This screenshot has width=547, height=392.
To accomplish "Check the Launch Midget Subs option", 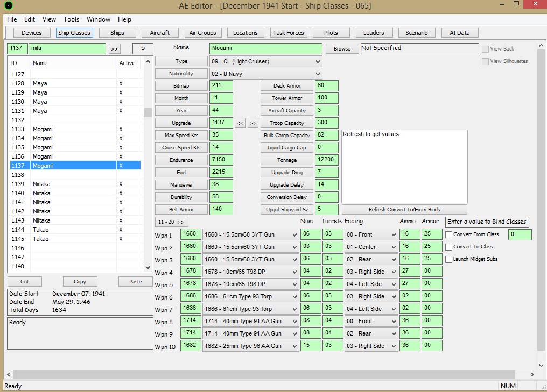I will pos(449,259).
